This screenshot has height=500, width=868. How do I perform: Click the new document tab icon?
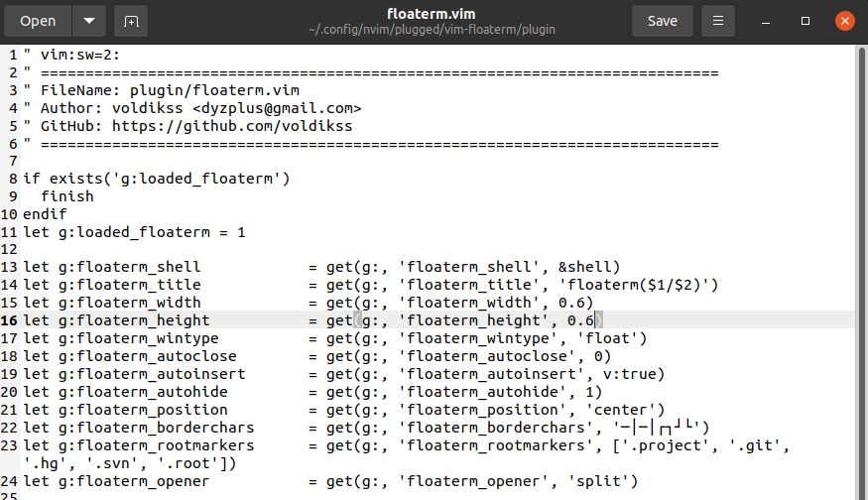tap(130, 21)
